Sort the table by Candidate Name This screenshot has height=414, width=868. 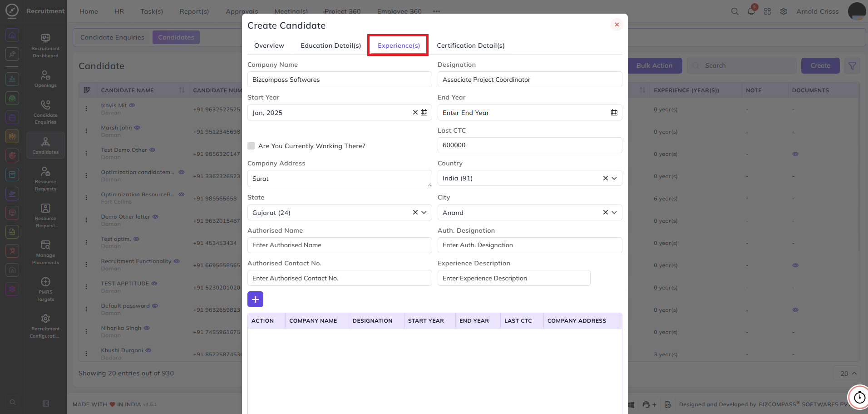tap(182, 90)
